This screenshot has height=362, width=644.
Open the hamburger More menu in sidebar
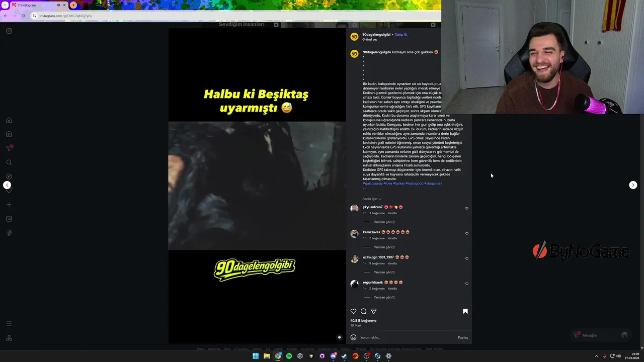(x=9, y=324)
